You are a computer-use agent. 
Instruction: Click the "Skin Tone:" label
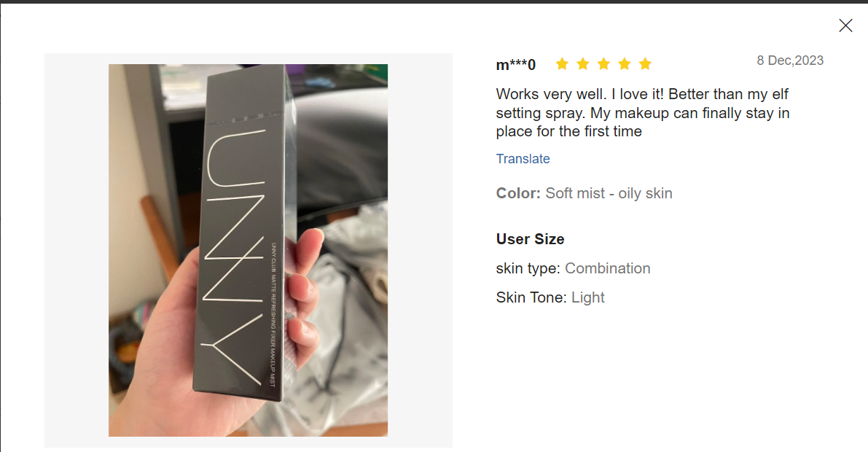pyautogui.click(x=531, y=298)
